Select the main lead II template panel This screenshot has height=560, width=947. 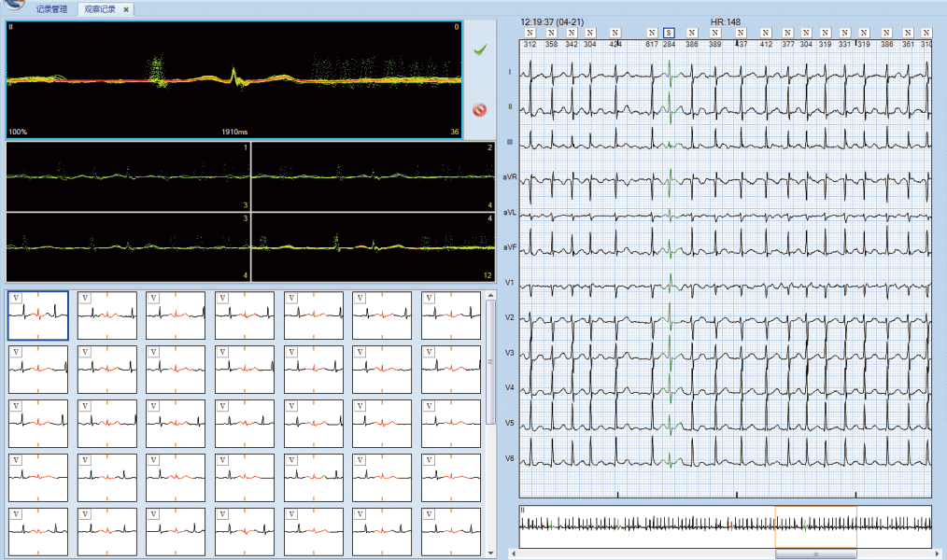[x=233, y=79]
